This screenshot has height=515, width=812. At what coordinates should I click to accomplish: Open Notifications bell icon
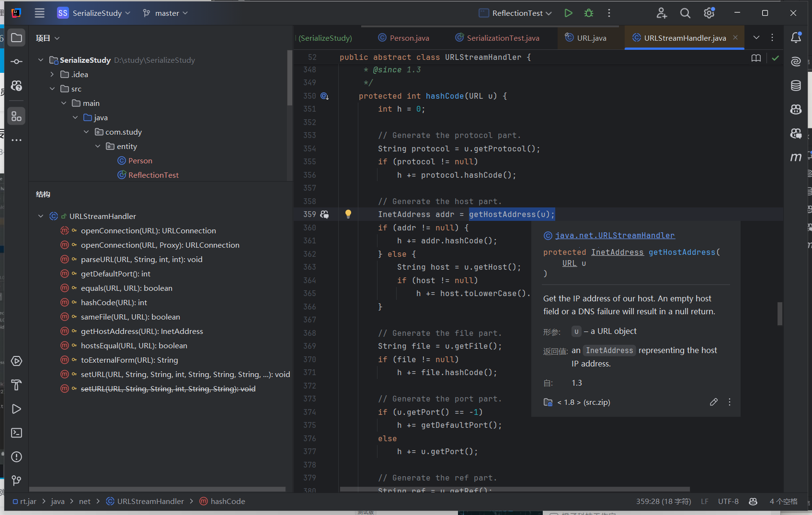coord(796,37)
